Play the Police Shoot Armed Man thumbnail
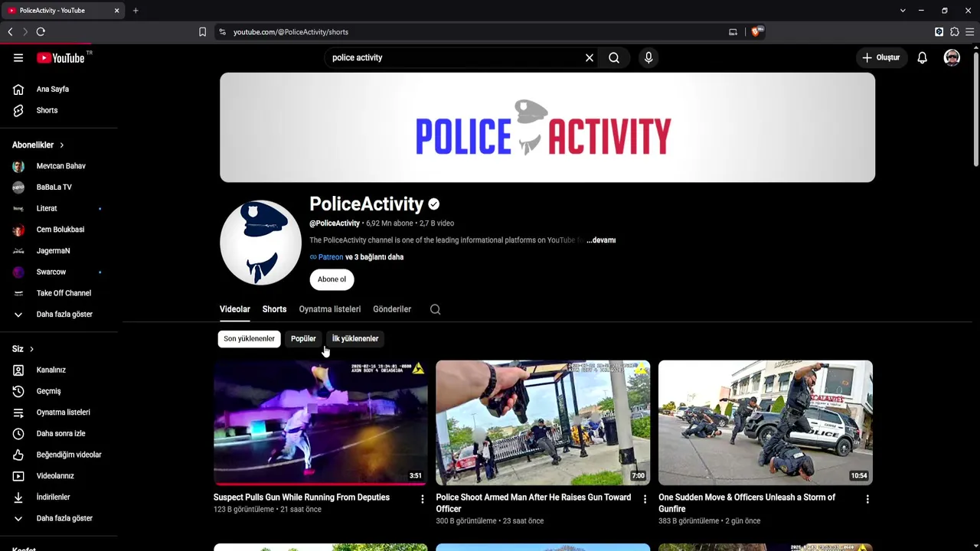The image size is (980, 551). [543, 423]
